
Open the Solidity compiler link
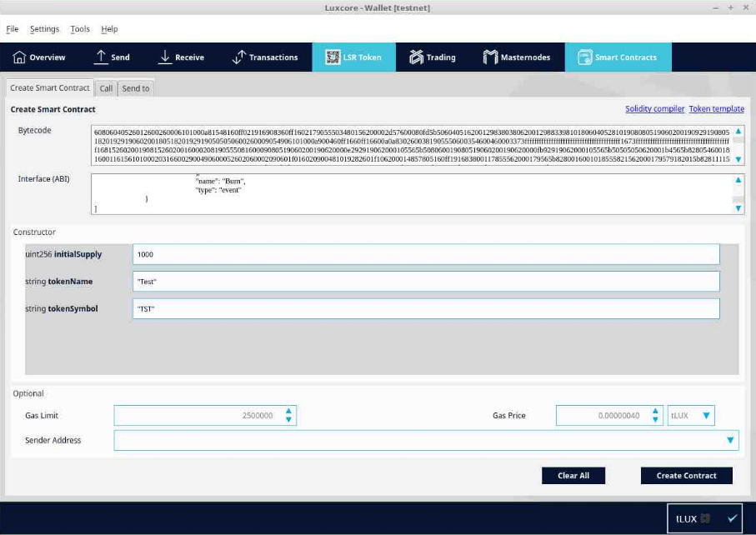coord(653,108)
